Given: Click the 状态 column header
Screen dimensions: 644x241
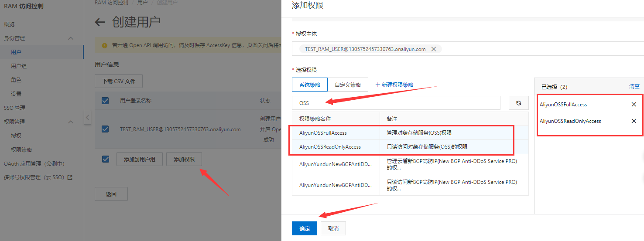Looking at the screenshot, I should [265, 101].
